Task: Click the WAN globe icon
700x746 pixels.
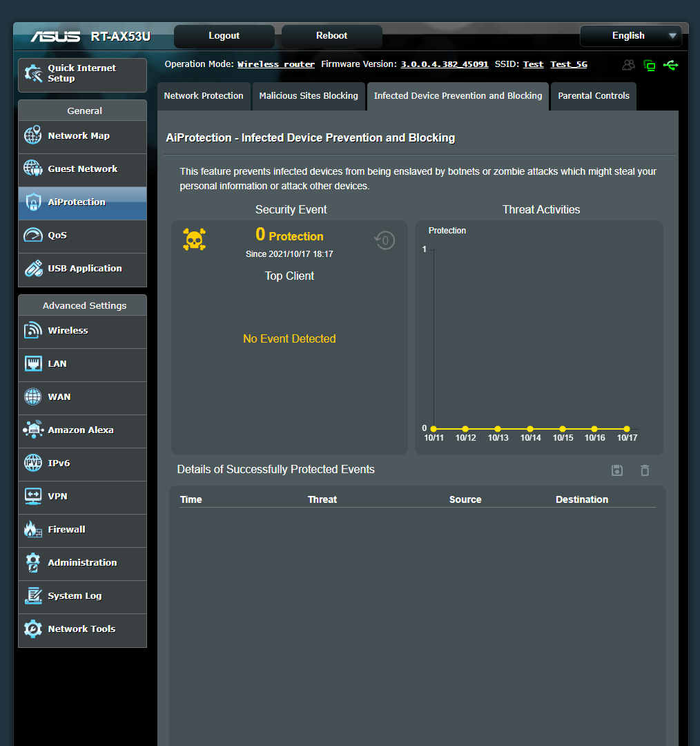Action: (x=33, y=396)
